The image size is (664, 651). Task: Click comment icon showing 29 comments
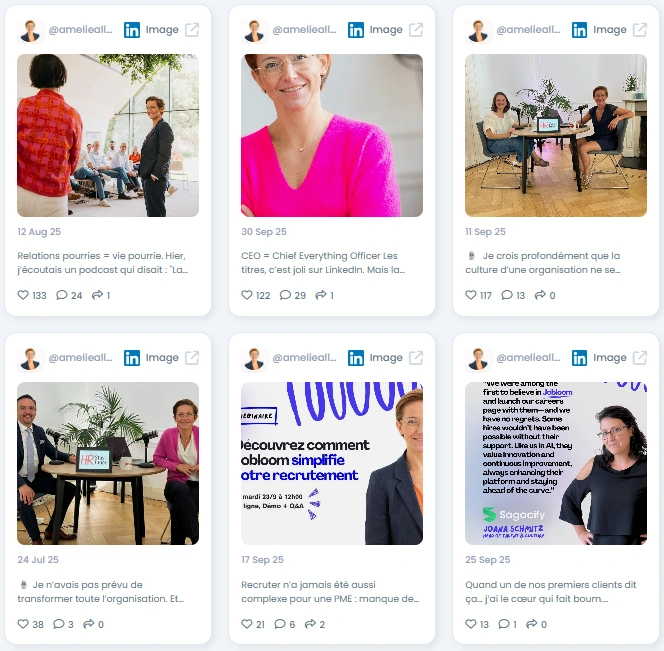[x=285, y=295]
